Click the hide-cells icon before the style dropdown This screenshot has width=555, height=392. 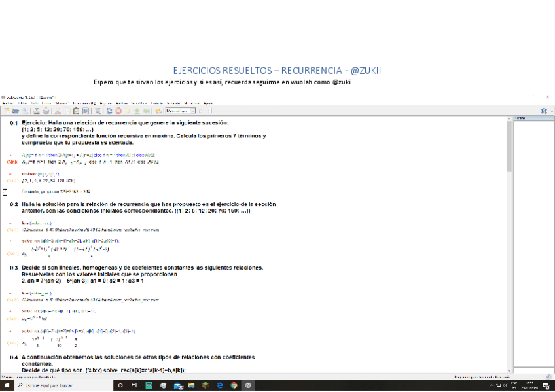[x=158, y=111]
